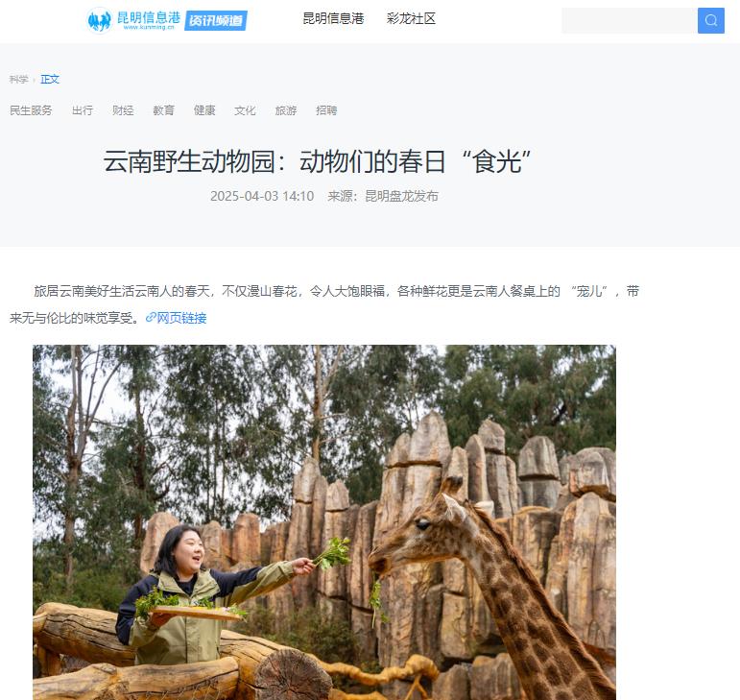Click the blue search magnifier icon
This screenshot has height=700, width=740.
tap(711, 20)
